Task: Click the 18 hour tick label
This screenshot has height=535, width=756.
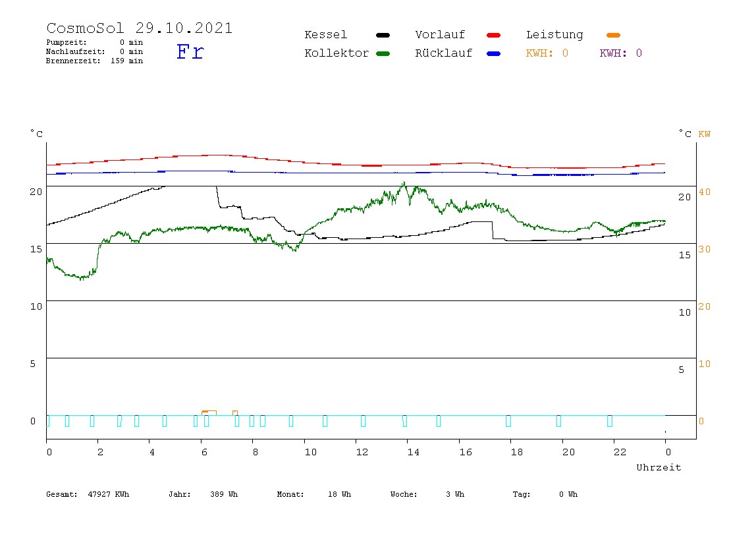Action: point(517,452)
